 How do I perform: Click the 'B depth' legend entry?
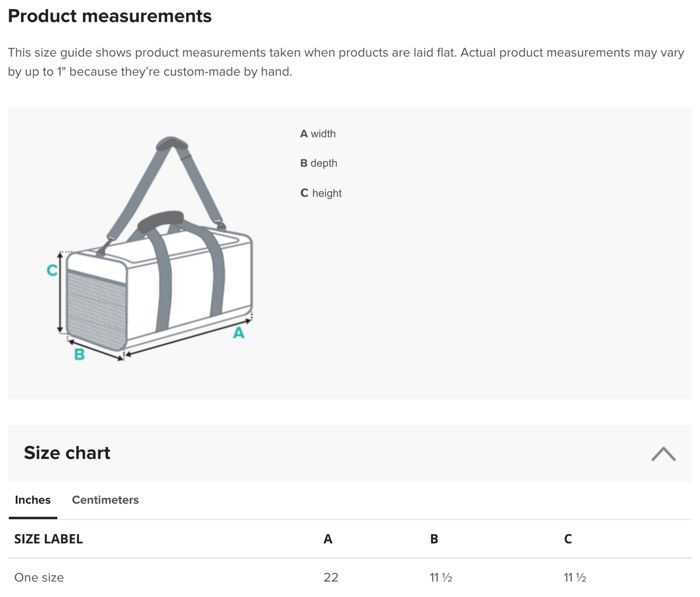pyautogui.click(x=318, y=163)
